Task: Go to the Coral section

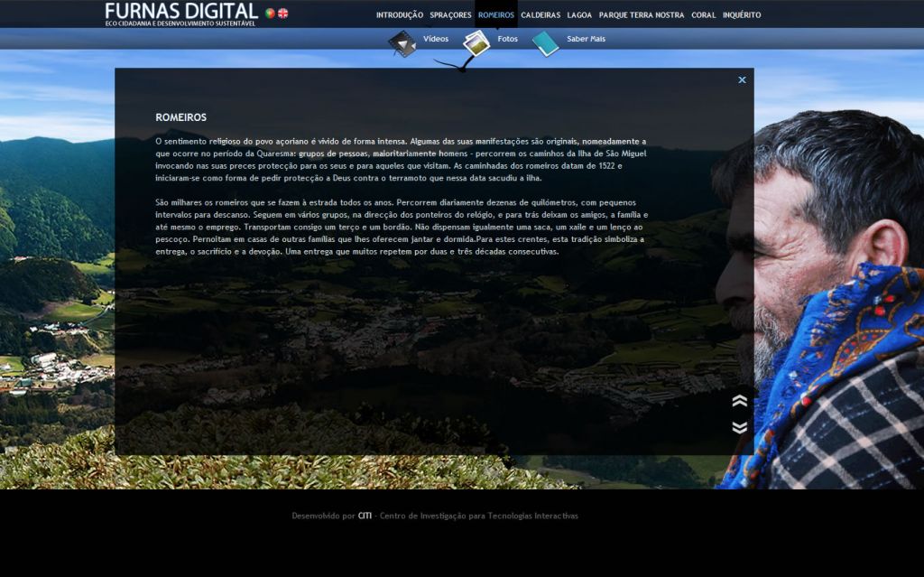Action: coord(703,15)
